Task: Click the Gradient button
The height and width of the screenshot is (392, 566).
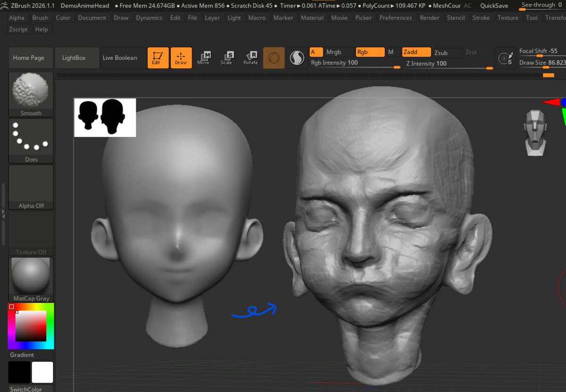Action: (31, 355)
